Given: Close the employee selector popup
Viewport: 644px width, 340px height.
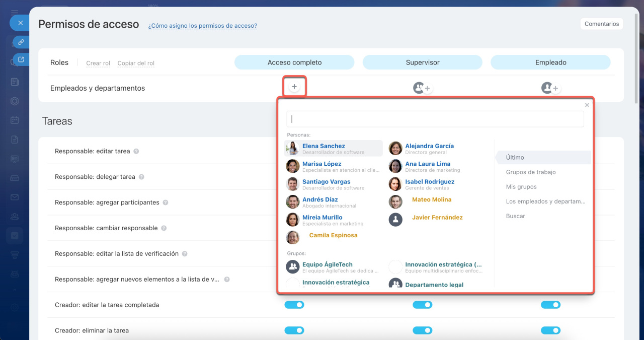Looking at the screenshot, I should pos(587,105).
